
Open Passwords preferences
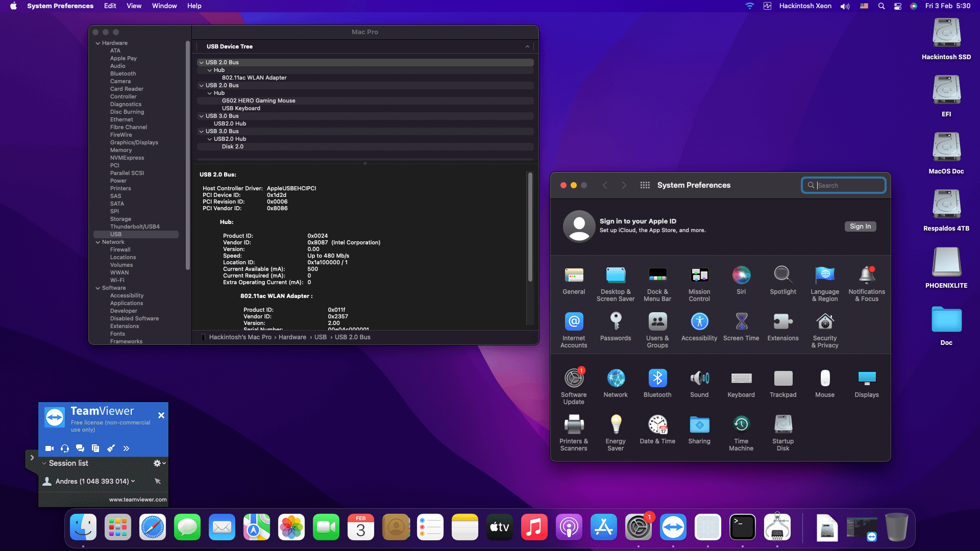616,327
